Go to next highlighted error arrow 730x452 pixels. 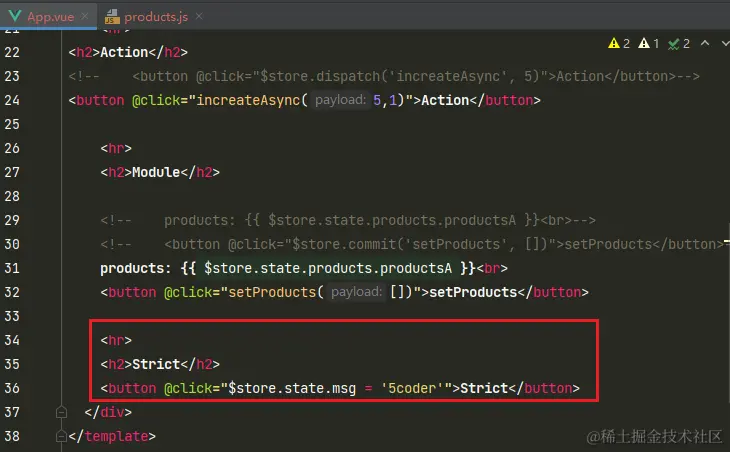pos(725,43)
